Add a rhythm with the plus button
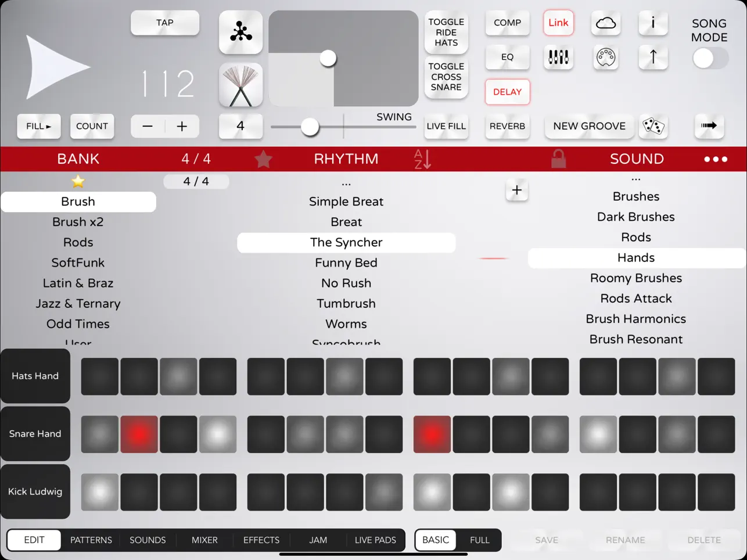Screen dimensions: 747x560 516,190
